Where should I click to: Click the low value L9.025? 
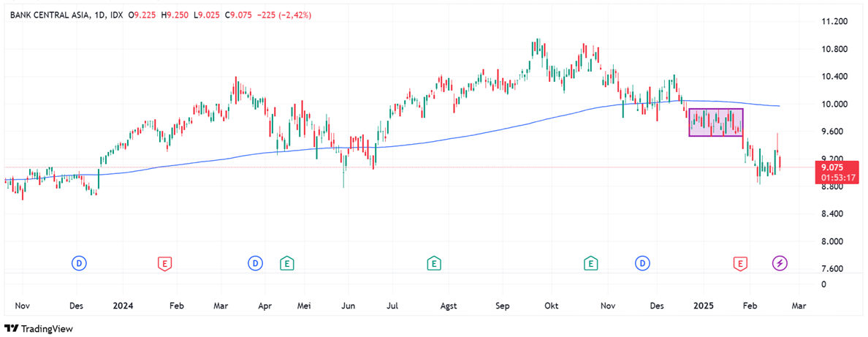tap(207, 15)
